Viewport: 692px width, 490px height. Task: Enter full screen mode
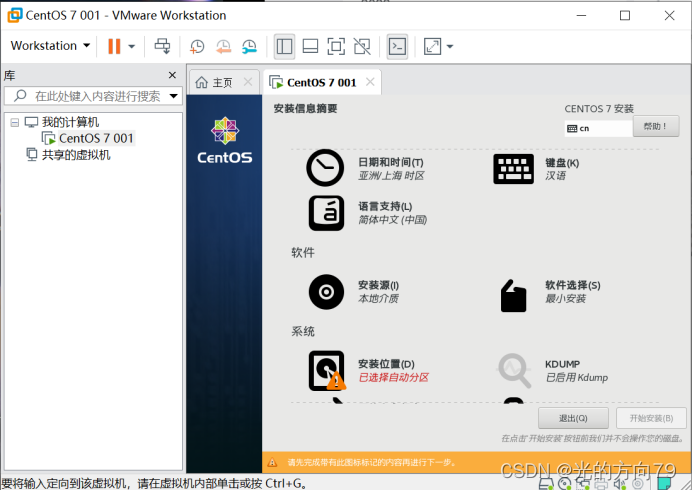coord(336,46)
